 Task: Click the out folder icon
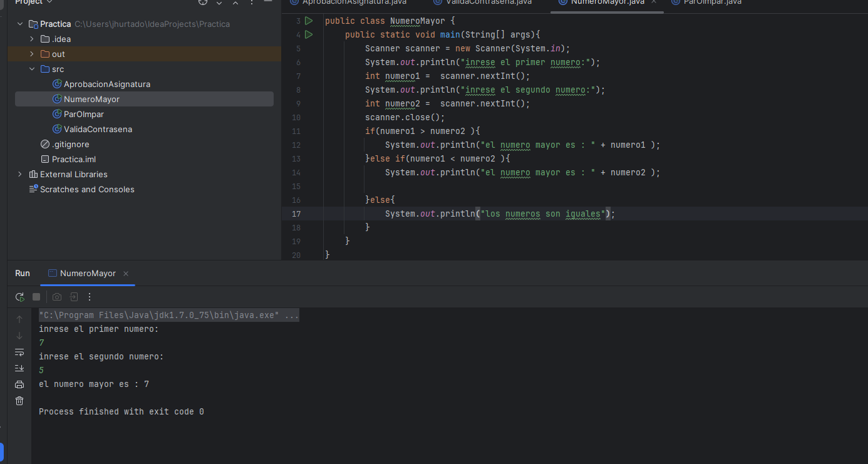[x=44, y=54]
